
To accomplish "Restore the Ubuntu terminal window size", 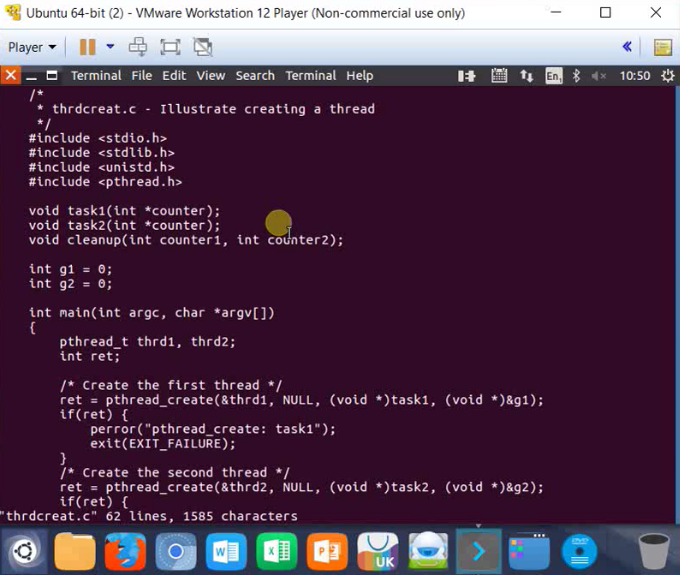I will coord(52,76).
